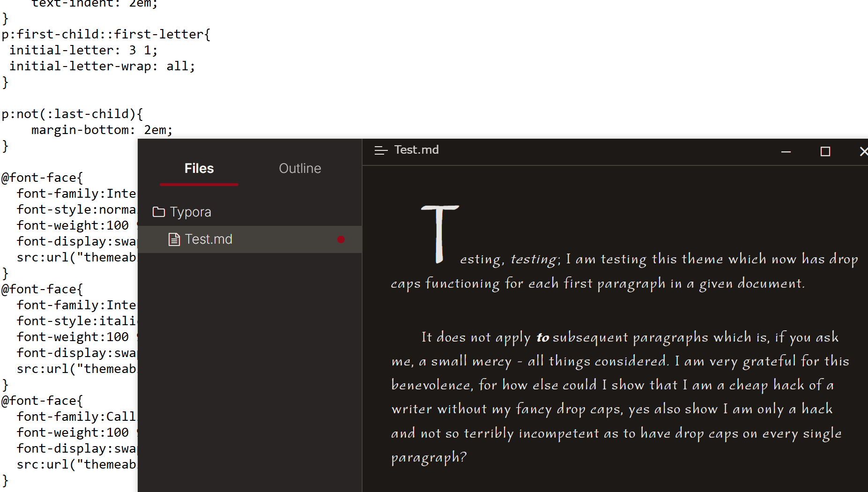
Task: Select the Typora folder name in sidebar
Action: [x=190, y=212]
